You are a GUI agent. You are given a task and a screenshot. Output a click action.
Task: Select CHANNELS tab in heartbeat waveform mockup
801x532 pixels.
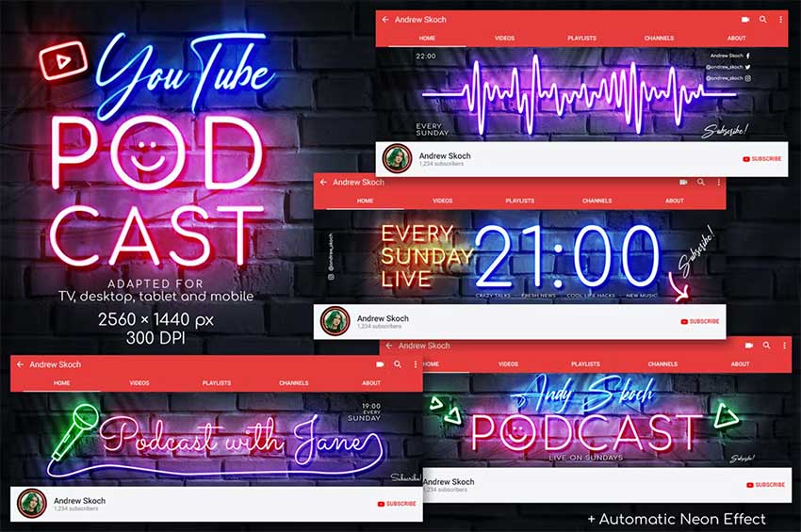coord(659,39)
